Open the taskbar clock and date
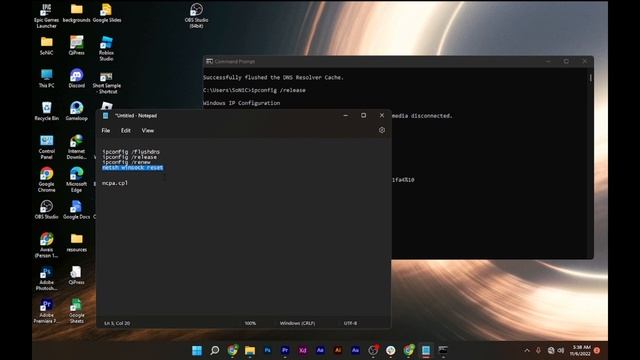This screenshot has height=360, width=640. (x=581, y=350)
